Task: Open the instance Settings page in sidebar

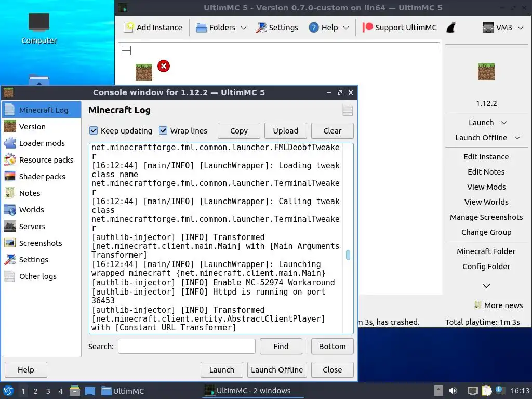Action: click(x=42, y=260)
